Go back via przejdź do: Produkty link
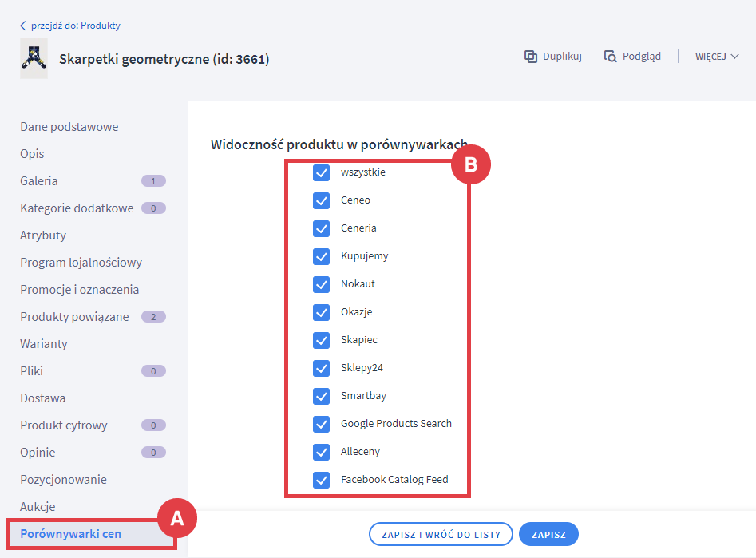 click(76, 26)
